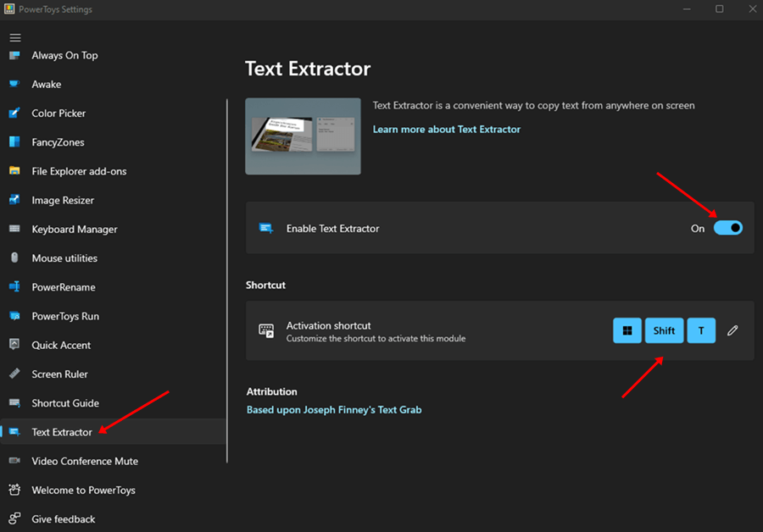Click the hamburger navigation menu icon
Image resolution: width=763 pixels, height=532 pixels.
(x=15, y=37)
